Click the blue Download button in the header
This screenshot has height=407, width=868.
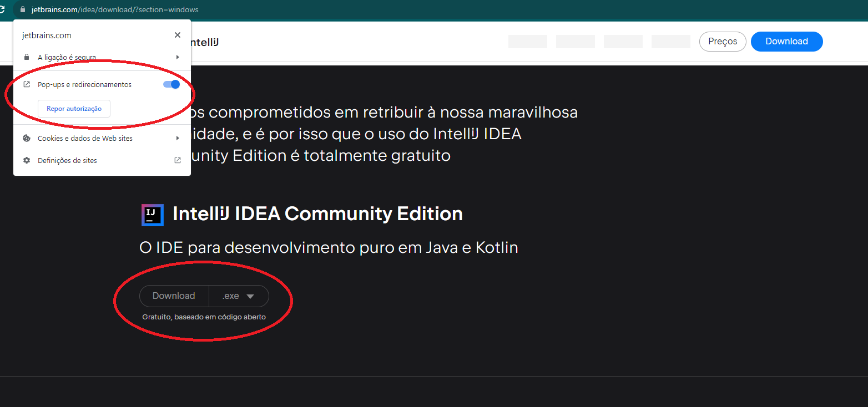coord(786,41)
